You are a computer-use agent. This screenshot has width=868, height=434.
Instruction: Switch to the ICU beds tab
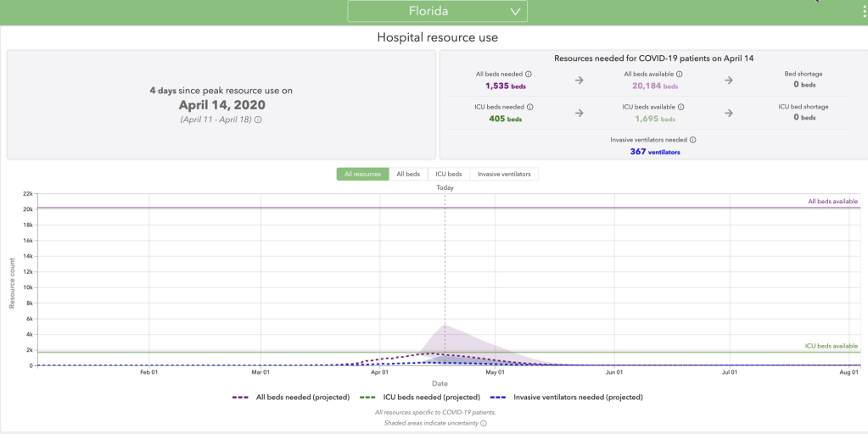[448, 174]
